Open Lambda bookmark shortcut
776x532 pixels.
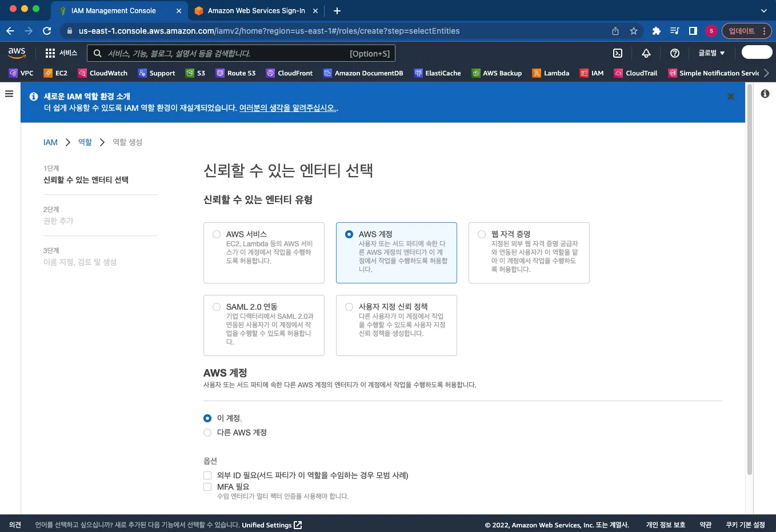point(551,73)
